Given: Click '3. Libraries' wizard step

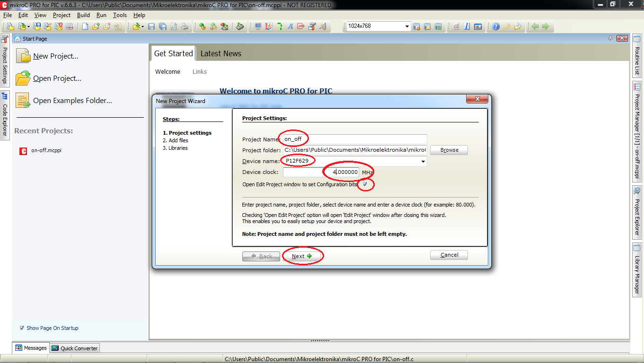Looking at the screenshot, I should click(175, 148).
